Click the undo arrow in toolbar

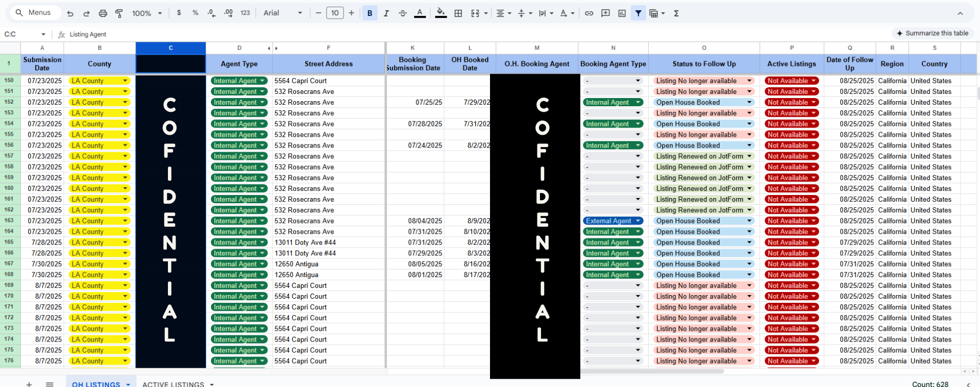(70, 13)
